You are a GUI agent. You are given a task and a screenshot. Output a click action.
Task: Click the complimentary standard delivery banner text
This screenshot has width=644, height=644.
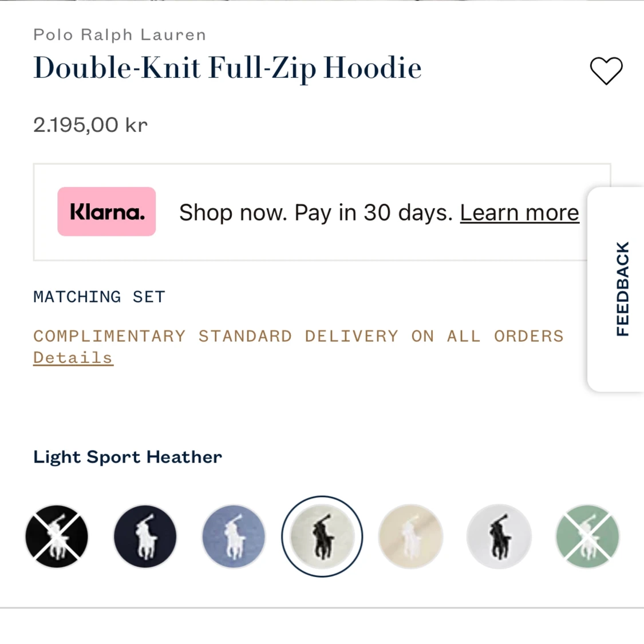[x=298, y=336]
